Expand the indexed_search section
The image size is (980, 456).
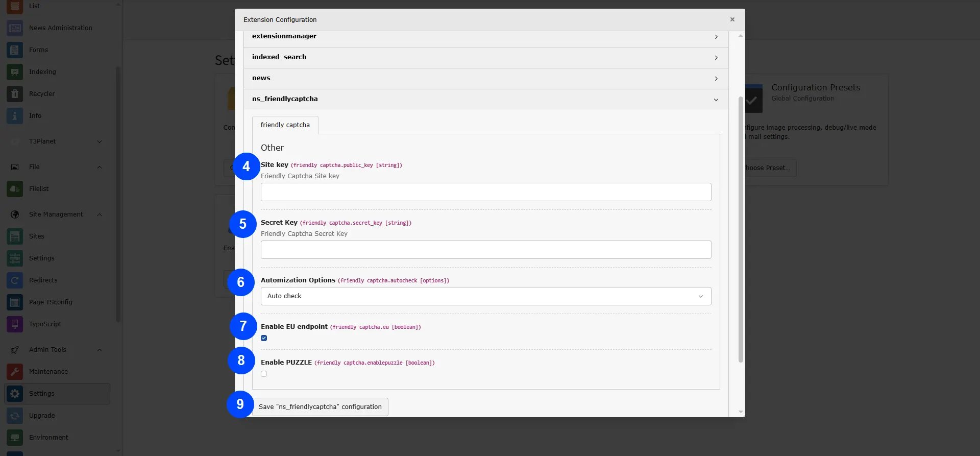coord(486,58)
